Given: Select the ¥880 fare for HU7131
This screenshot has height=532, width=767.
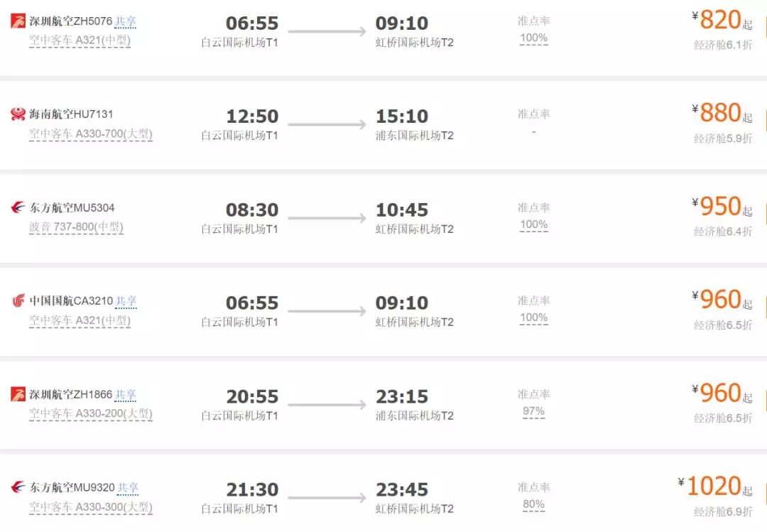Looking at the screenshot, I should 722,113.
